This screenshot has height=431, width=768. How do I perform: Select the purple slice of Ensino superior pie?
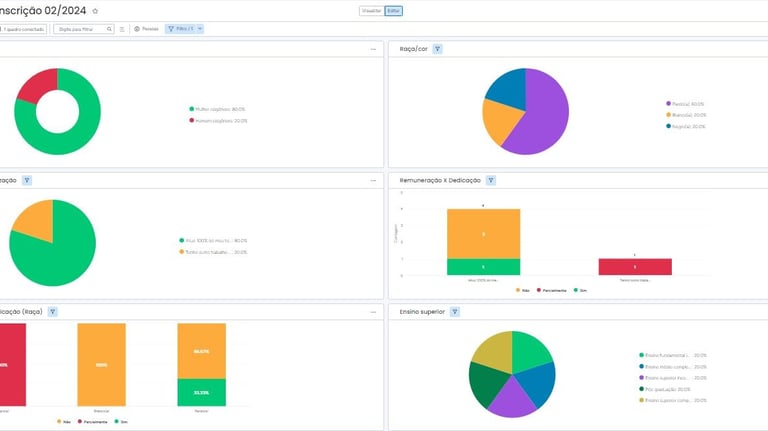512,399
